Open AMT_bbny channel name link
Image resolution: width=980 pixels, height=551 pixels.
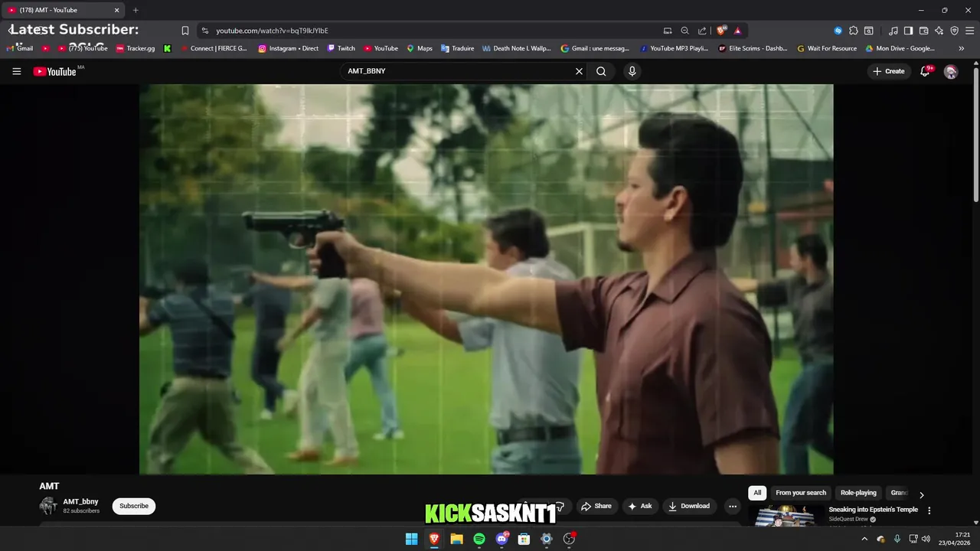point(80,501)
